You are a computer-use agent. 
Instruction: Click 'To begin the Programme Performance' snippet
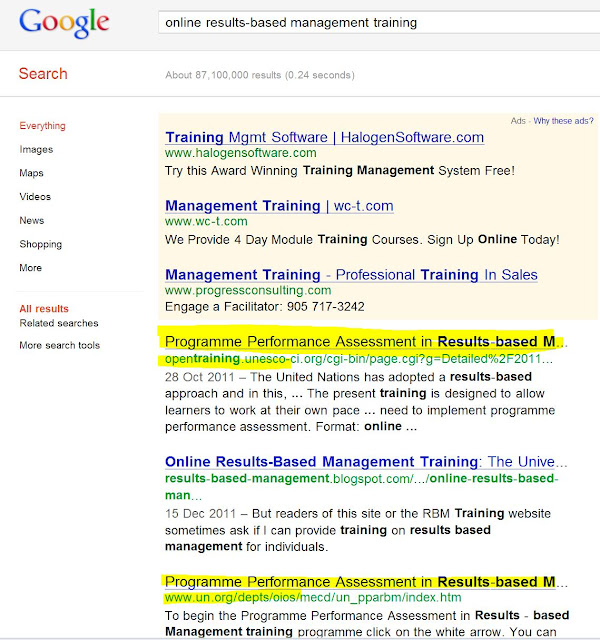click(x=367, y=623)
